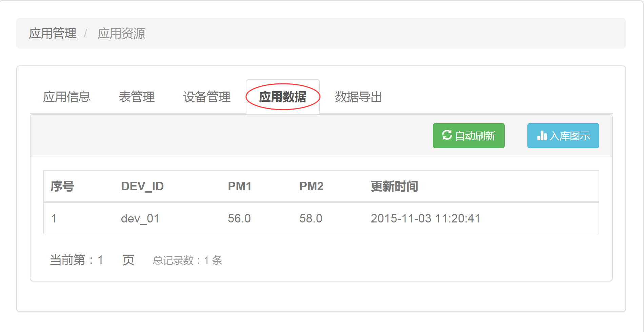
Task: Click the 序号 column header
Action: (x=62, y=186)
